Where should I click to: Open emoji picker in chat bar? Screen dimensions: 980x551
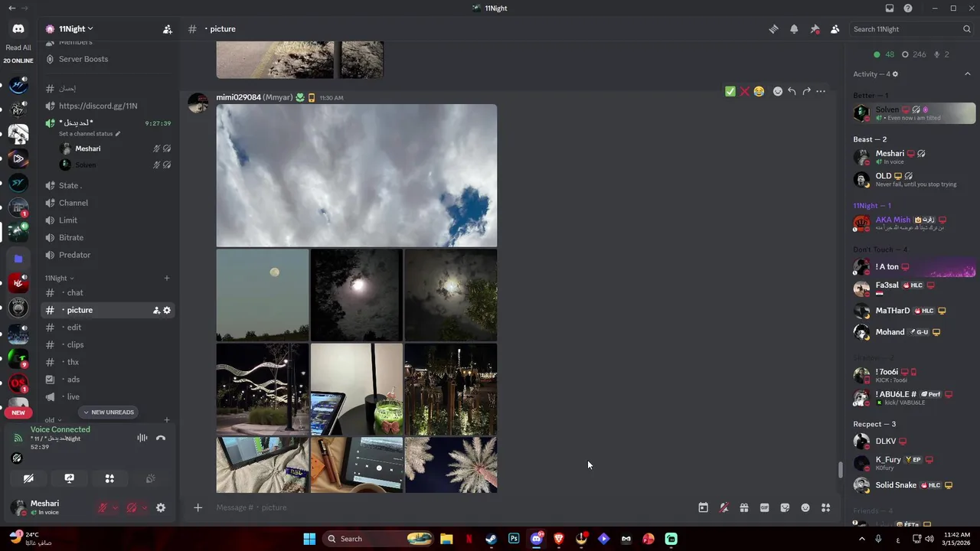point(805,507)
